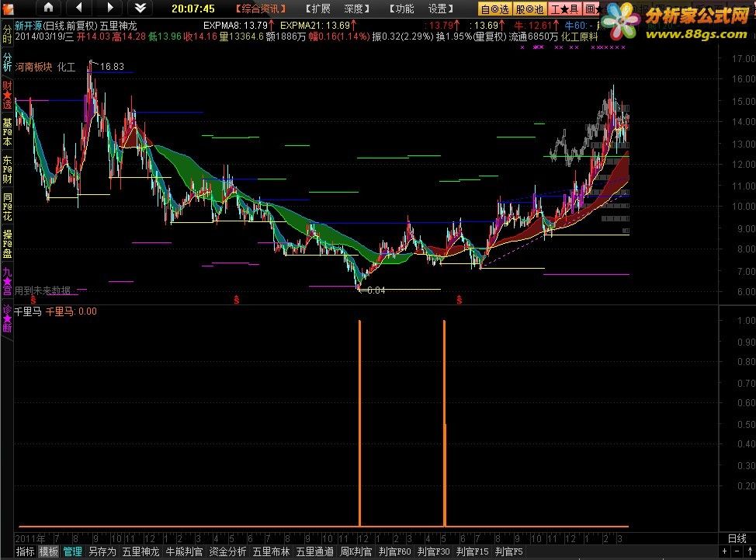Click the up arrow button bottom-right

click(x=750, y=551)
